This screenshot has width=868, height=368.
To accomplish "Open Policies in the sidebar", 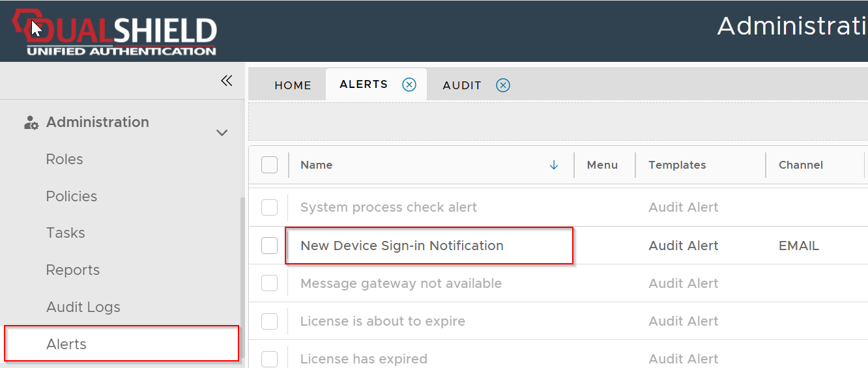I will point(71,197).
